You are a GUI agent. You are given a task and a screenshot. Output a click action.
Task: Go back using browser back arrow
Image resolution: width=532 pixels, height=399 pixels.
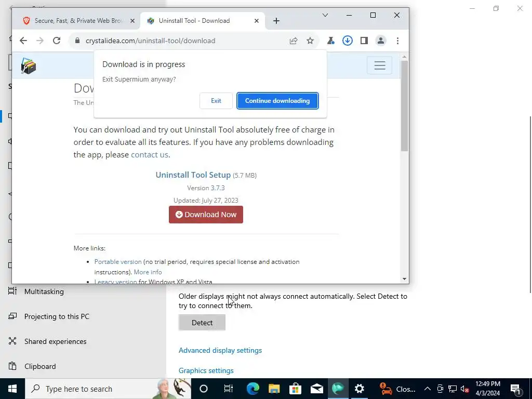(x=23, y=41)
